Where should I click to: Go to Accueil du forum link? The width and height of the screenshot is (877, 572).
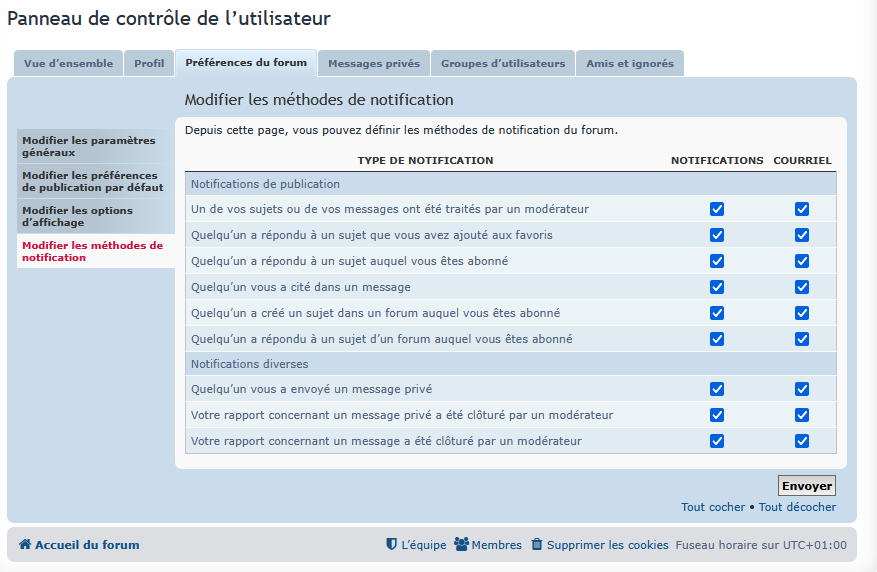87,545
